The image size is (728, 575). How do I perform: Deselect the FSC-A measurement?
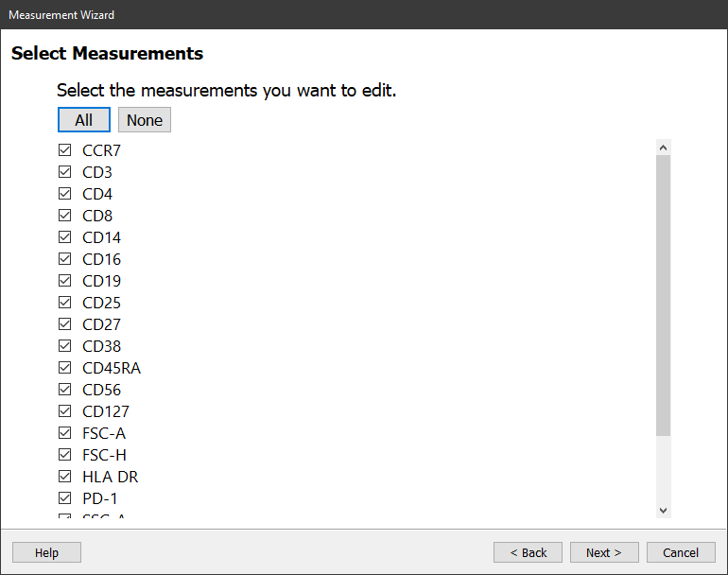click(65, 433)
